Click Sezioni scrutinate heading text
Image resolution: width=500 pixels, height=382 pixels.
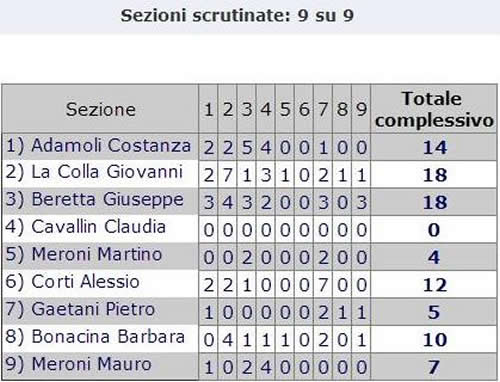237,15
